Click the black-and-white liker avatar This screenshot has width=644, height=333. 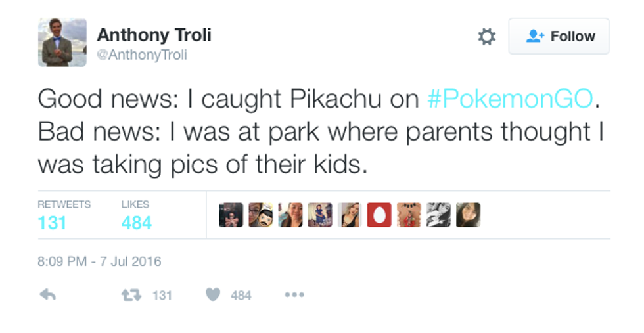tap(438, 215)
